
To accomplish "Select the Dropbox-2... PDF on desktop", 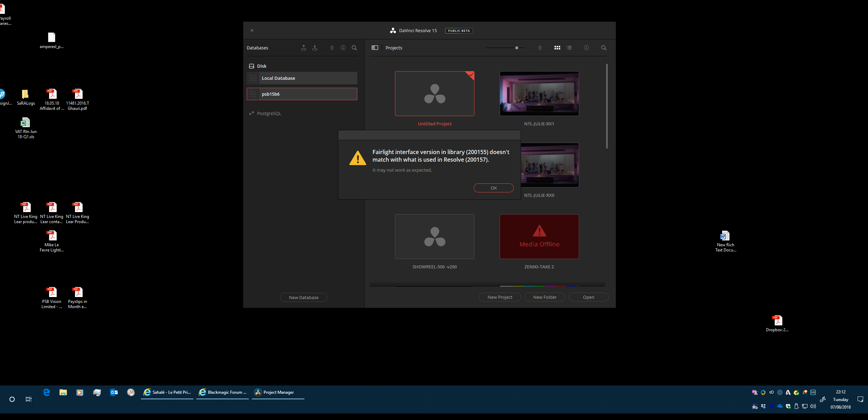I will point(777,324).
